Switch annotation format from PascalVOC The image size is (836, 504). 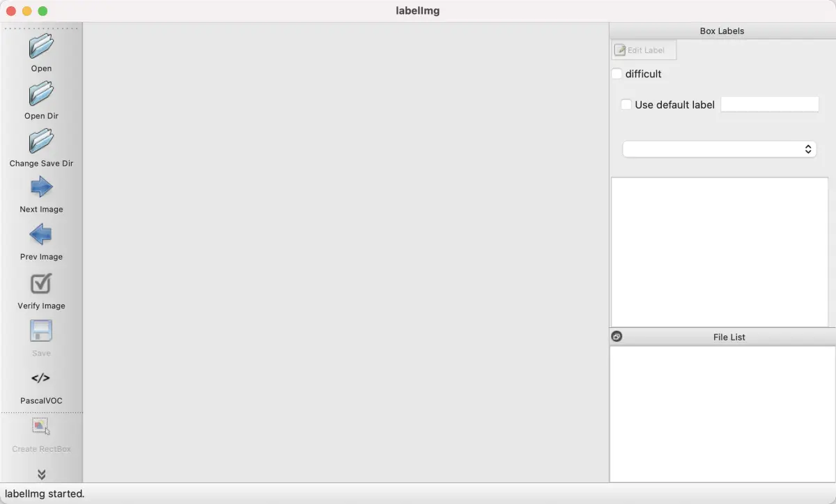(x=41, y=379)
